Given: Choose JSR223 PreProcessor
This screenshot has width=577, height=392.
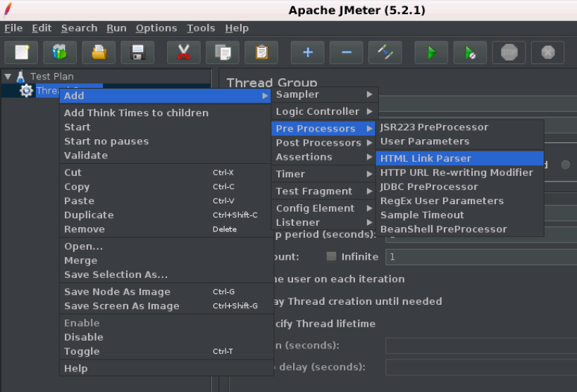Looking at the screenshot, I should [x=459, y=127].
